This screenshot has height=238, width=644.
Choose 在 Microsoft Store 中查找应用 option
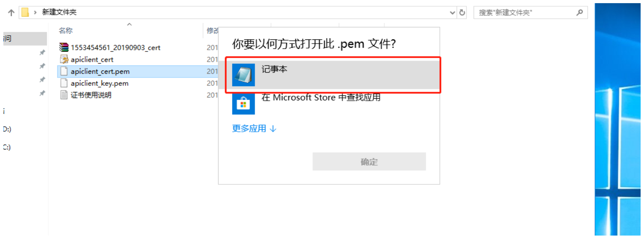coord(321,98)
